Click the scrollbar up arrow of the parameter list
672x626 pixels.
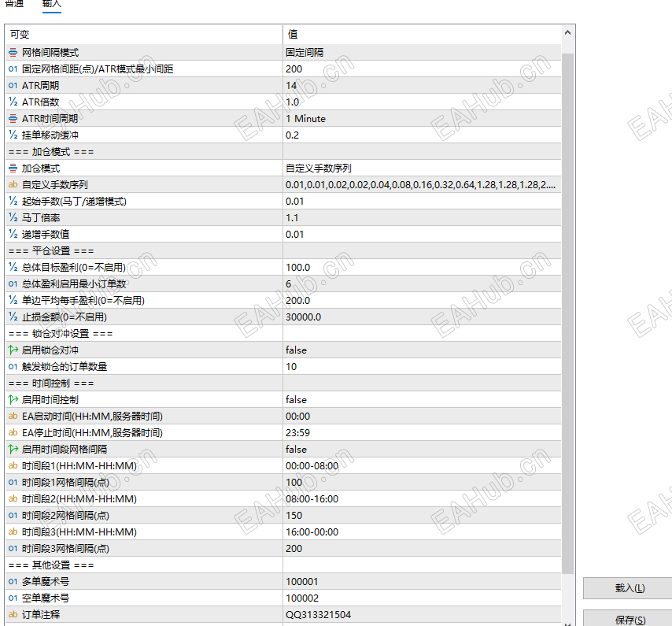(568, 32)
